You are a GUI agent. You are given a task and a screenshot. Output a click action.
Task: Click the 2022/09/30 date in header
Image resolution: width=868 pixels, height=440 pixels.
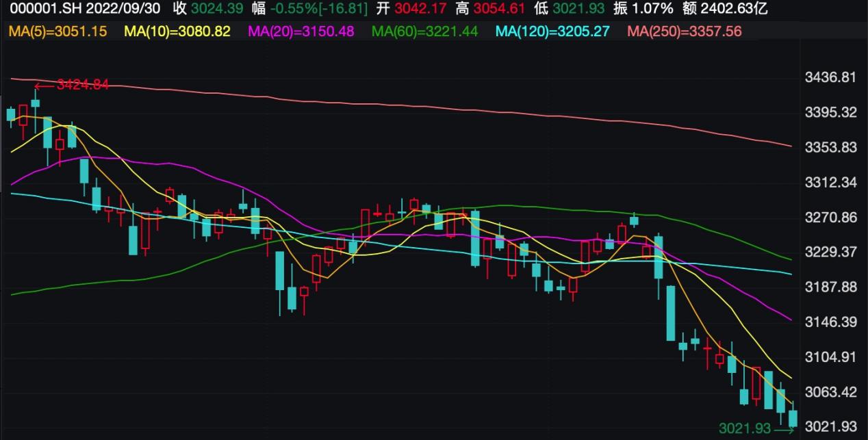coord(124,10)
